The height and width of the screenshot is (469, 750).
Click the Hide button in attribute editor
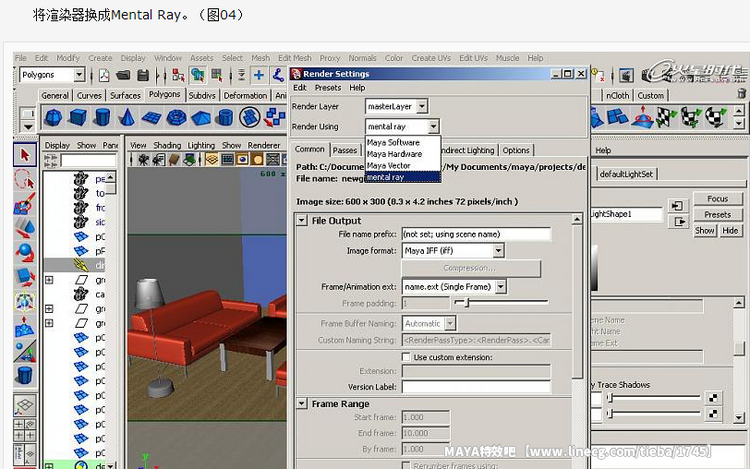(x=730, y=230)
